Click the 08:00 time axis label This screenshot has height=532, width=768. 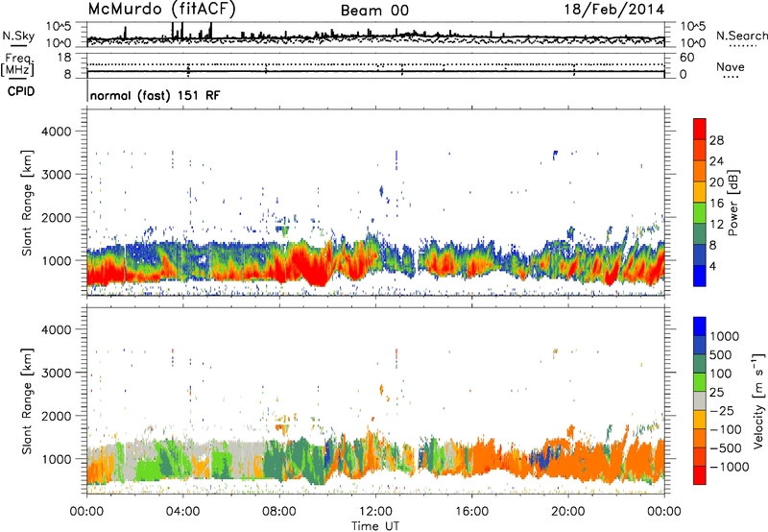279,512
